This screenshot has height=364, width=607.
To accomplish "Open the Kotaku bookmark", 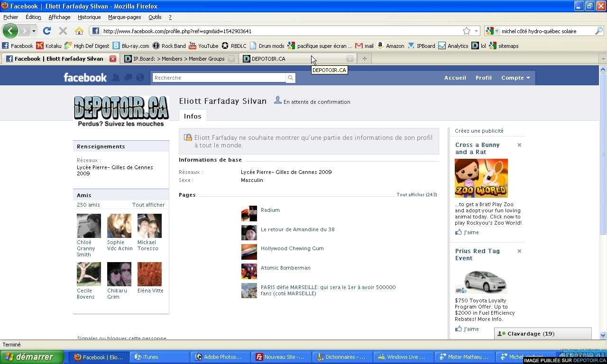I will tap(49, 46).
